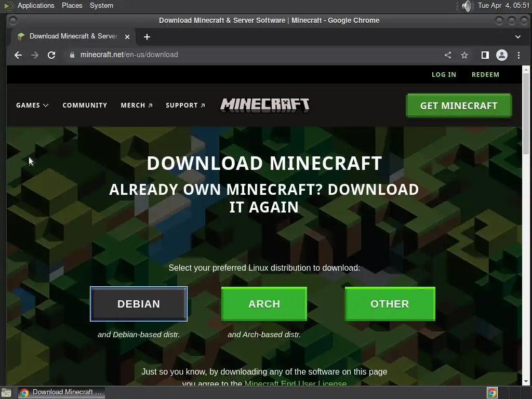Click 'DOWNLOAD MINECRAFT' heading text
Screen dimensions: 532x399
[x=264, y=163]
